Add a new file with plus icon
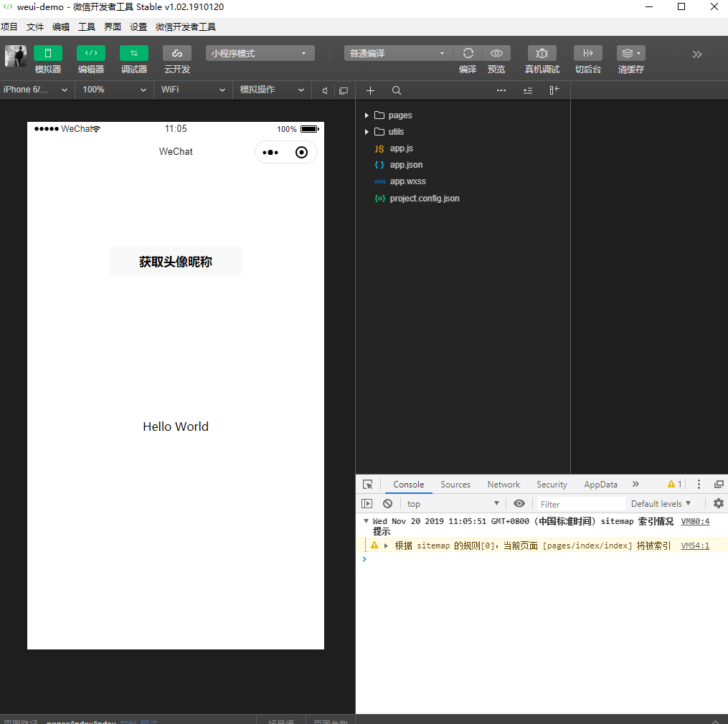 coord(370,90)
